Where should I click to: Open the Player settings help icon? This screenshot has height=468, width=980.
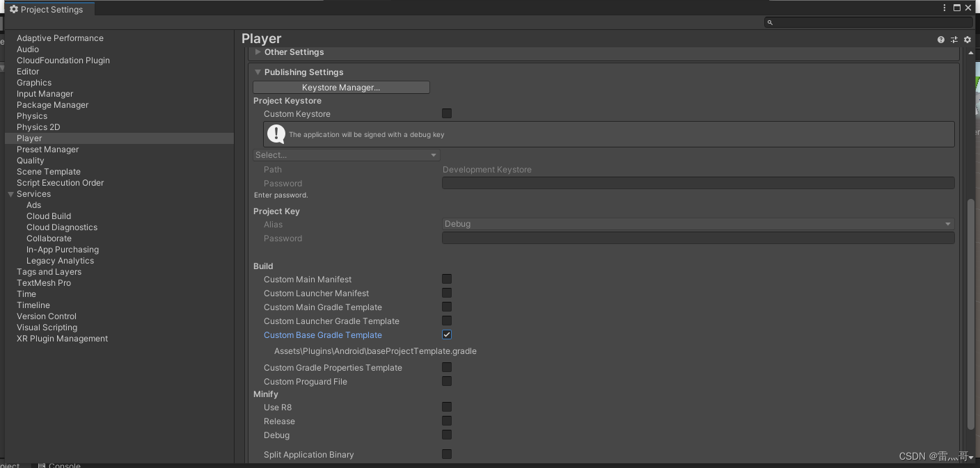tap(941, 40)
